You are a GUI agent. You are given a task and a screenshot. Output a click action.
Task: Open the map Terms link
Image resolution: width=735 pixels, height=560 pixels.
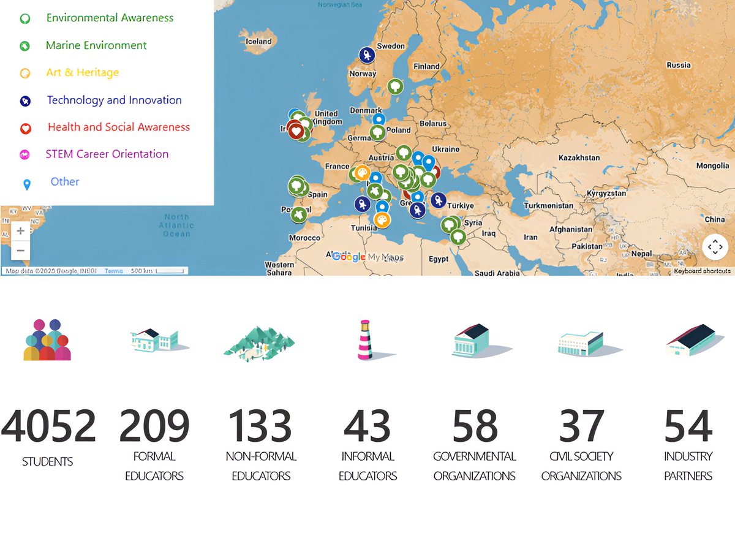[113, 271]
